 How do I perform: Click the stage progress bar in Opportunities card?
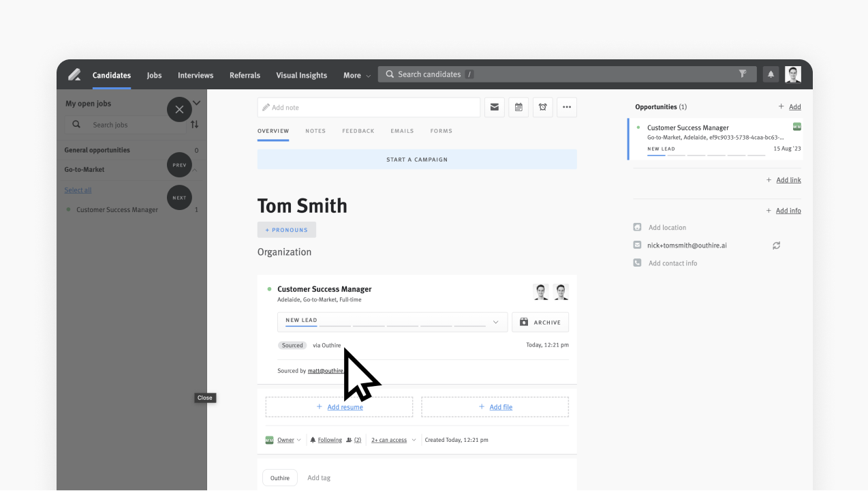[x=706, y=155]
